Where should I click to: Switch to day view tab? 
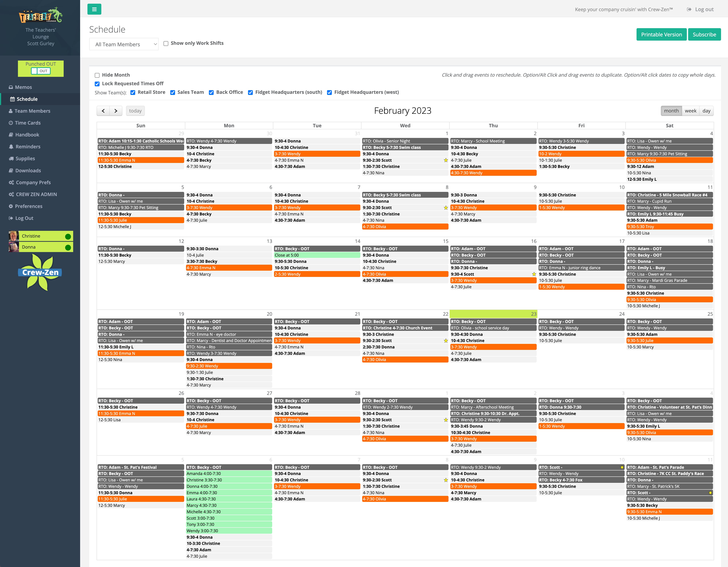pyautogui.click(x=706, y=111)
